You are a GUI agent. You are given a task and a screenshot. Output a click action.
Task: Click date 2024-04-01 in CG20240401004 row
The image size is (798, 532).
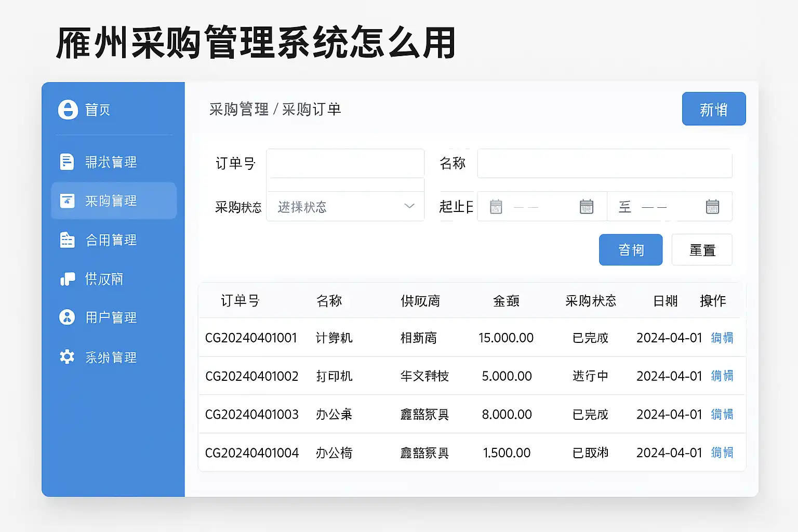669,453
